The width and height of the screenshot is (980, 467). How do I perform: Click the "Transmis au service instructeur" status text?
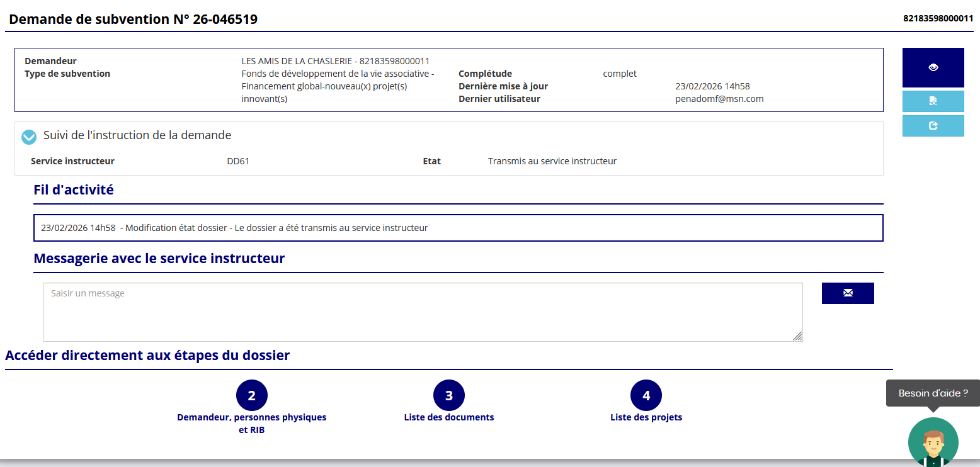(x=552, y=161)
